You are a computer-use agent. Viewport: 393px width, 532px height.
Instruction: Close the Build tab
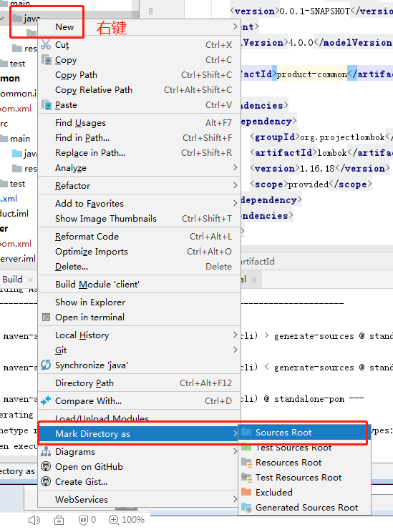click(30, 280)
